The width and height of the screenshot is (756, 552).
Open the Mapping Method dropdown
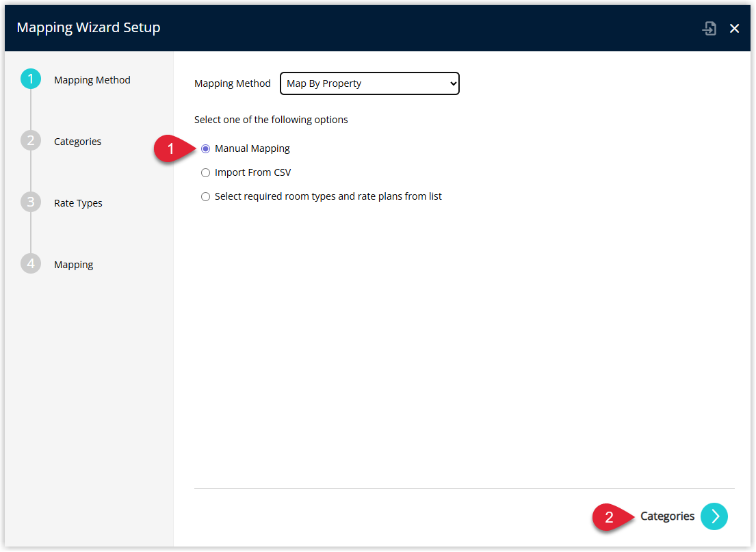370,83
